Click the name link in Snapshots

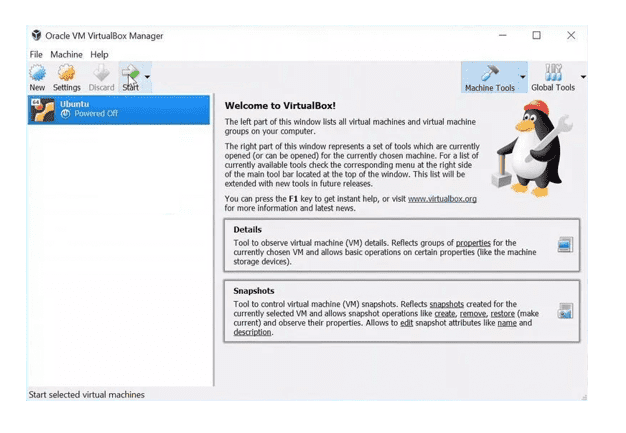point(507,323)
